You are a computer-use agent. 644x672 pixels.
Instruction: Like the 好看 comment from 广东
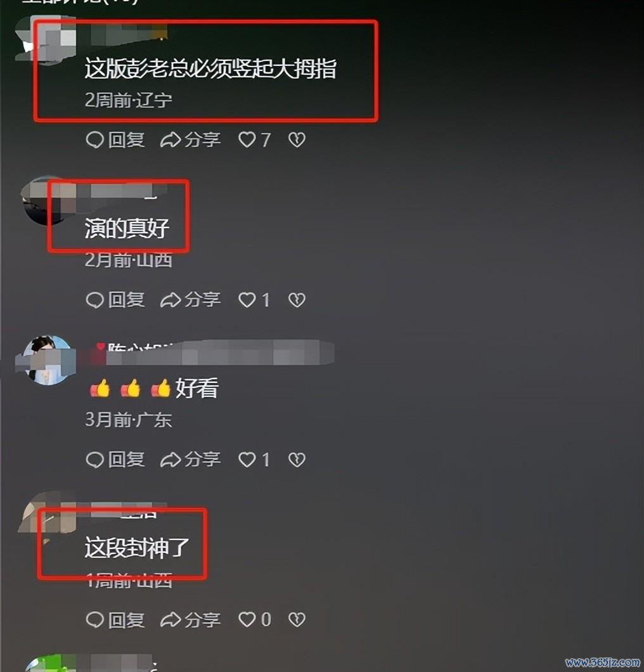pos(254,460)
